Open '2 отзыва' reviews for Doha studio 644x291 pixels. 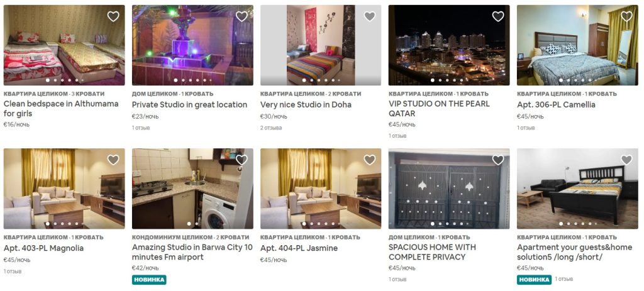(x=271, y=128)
